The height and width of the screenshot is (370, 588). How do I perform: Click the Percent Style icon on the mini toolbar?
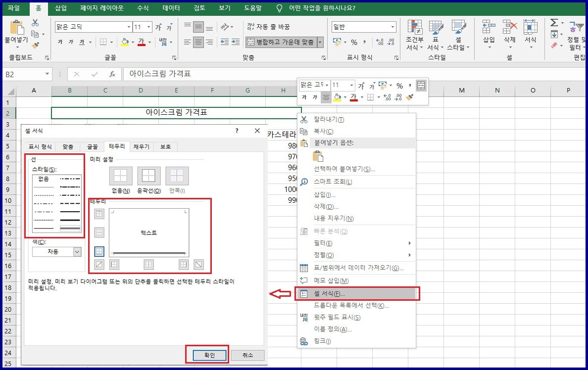tap(399, 86)
